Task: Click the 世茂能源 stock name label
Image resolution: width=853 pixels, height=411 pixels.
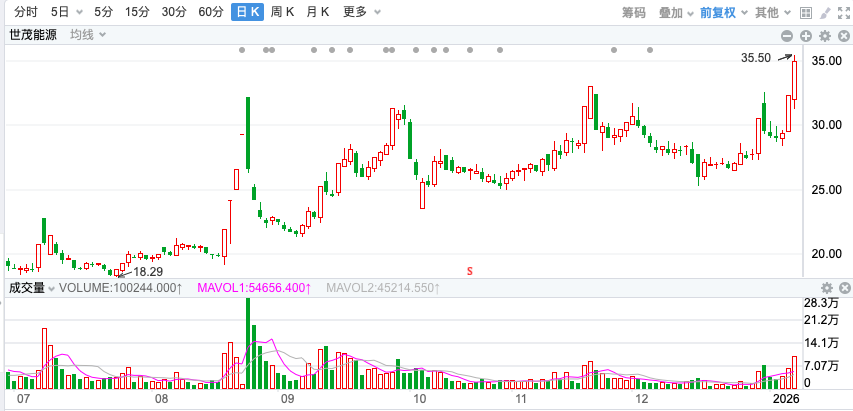Action: pyautogui.click(x=35, y=34)
